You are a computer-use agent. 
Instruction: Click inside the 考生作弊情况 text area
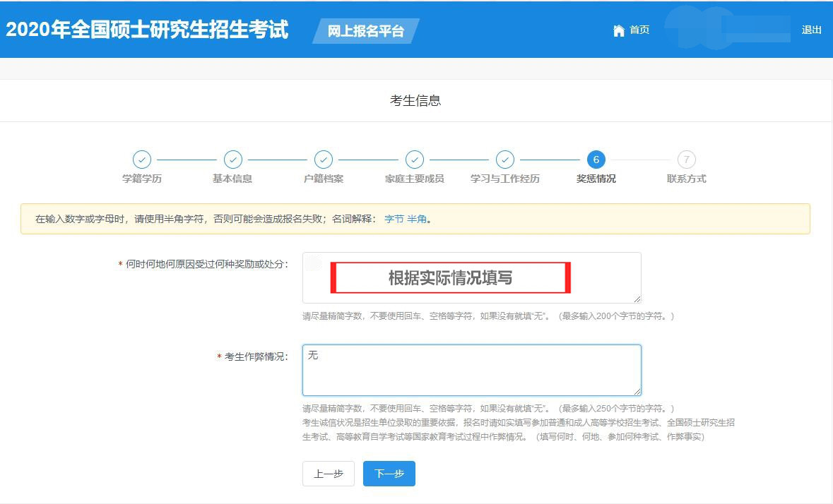(x=471, y=369)
